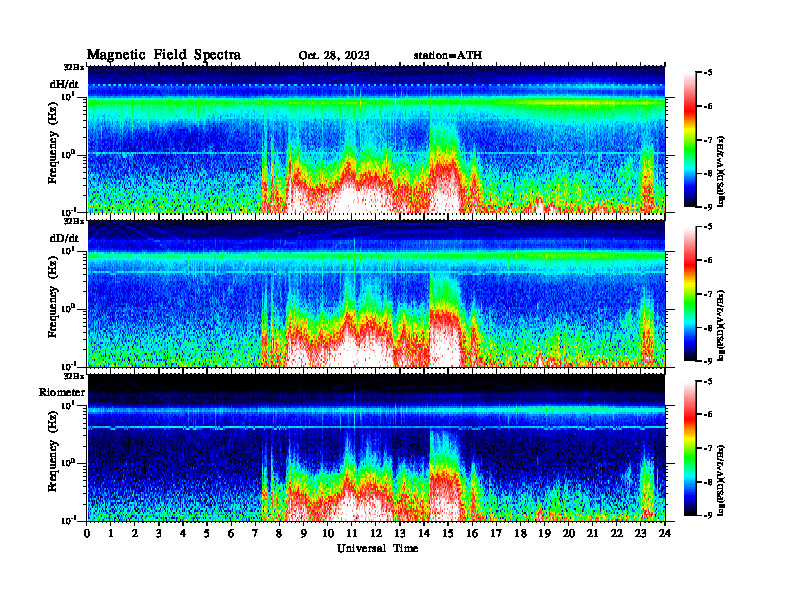792x612 pixels.
Task: Click the hour '15' tick label on the time axis
Action: (x=448, y=534)
